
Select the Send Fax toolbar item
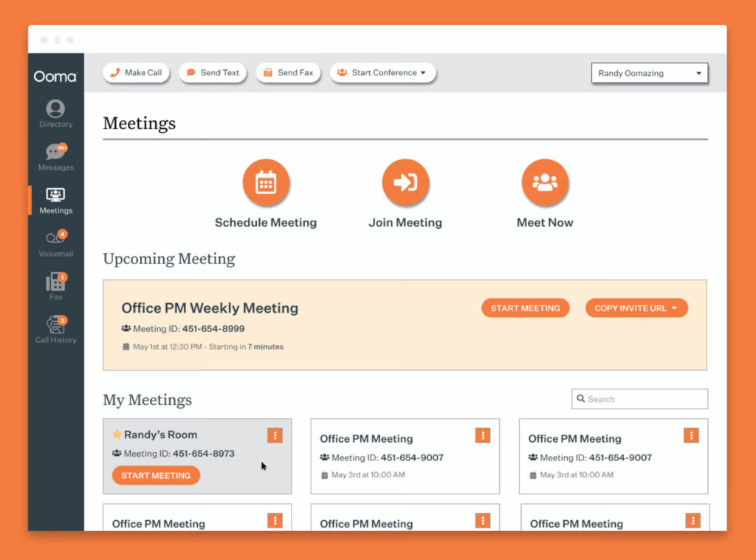point(288,72)
